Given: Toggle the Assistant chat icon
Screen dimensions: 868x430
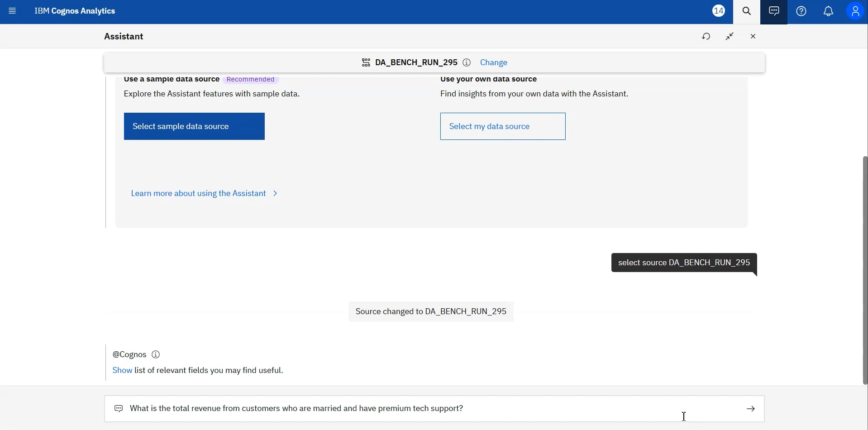Looking at the screenshot, I should 774,11.
